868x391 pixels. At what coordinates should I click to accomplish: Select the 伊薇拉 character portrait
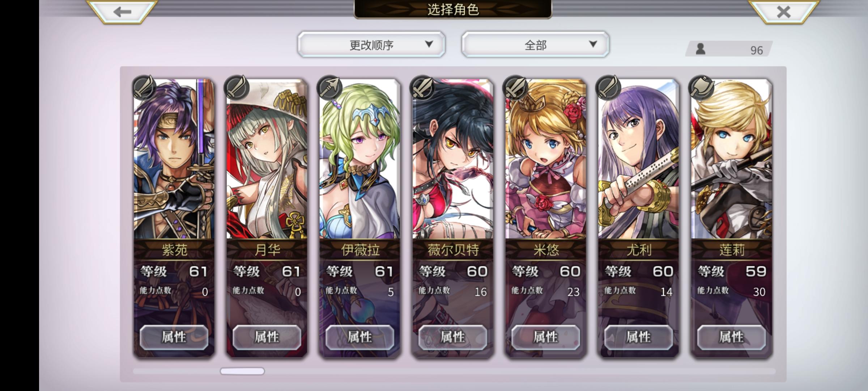pos(360,159)
